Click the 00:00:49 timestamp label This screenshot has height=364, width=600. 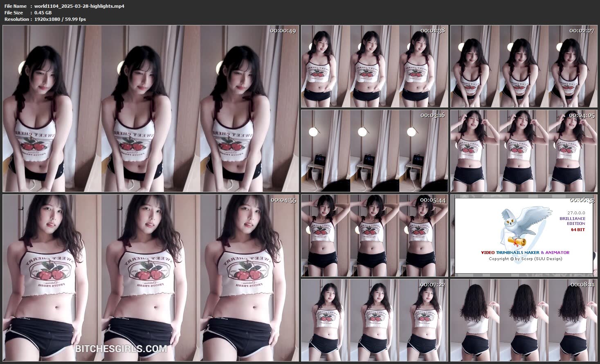(x=283, y=31)
